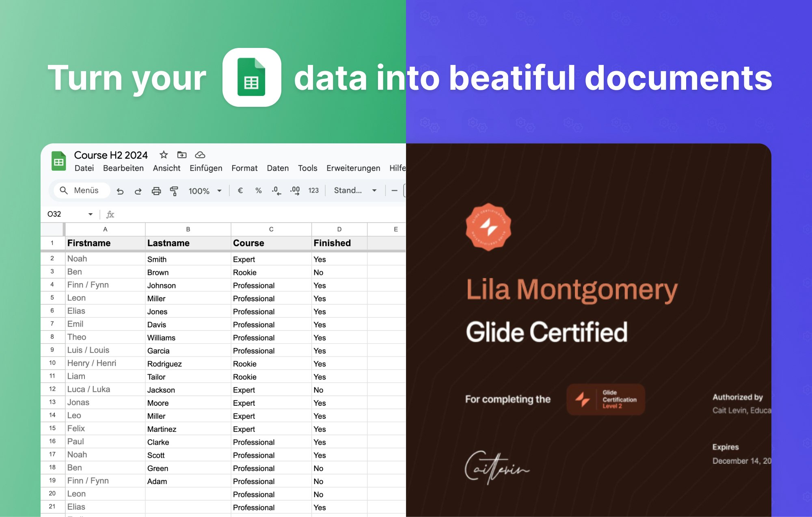The width and height of the screenshot is (812, 517).
Task: Expand the name box dropdown arrow
Action: 91,214
